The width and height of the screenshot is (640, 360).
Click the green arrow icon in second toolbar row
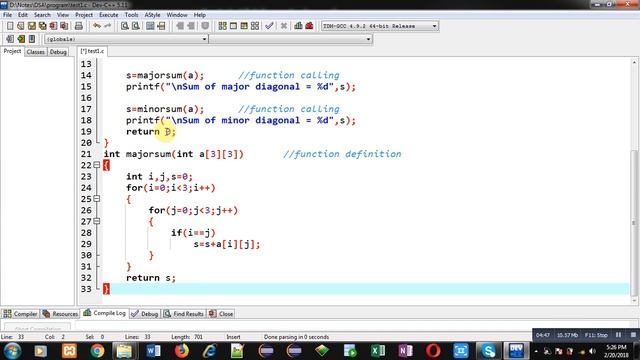[x=21, y=39]
